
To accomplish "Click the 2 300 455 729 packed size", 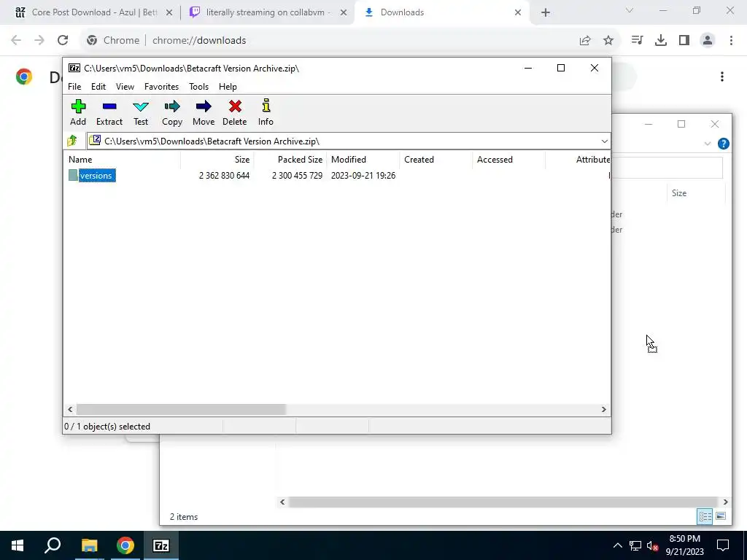I will (x=297, y=175).
